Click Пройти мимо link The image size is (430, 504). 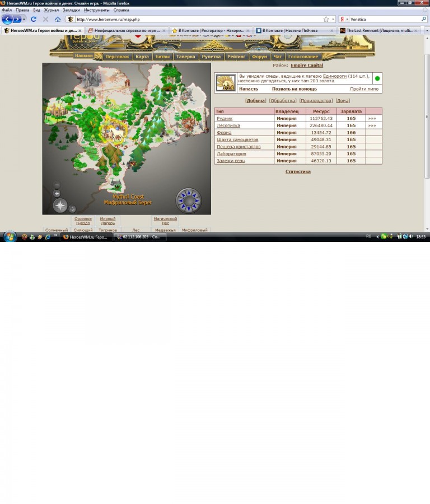[364, 88]
